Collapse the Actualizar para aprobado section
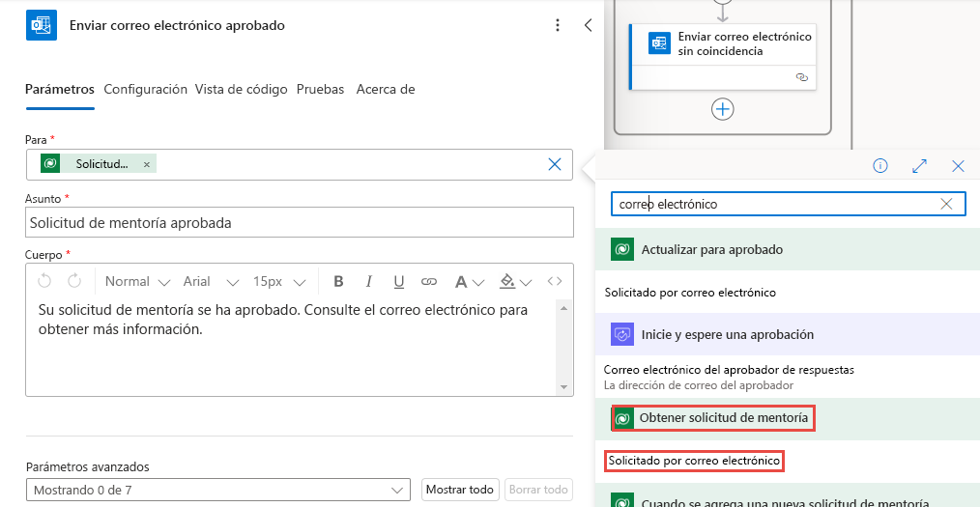Screen dimensions: 980x507 coord(788,249)
